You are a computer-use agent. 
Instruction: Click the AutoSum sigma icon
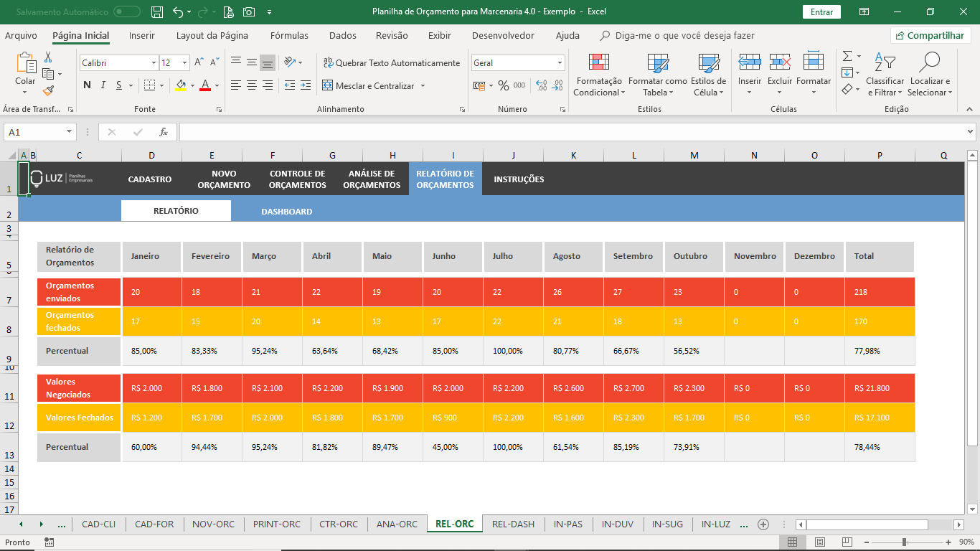pyautogui.click(x=847, y=56)
